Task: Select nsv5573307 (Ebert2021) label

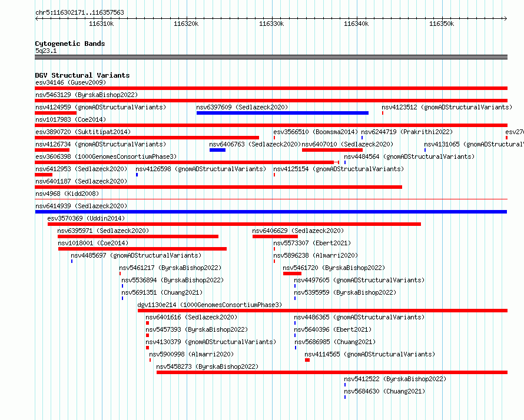Action: click(x=312, y=243)
